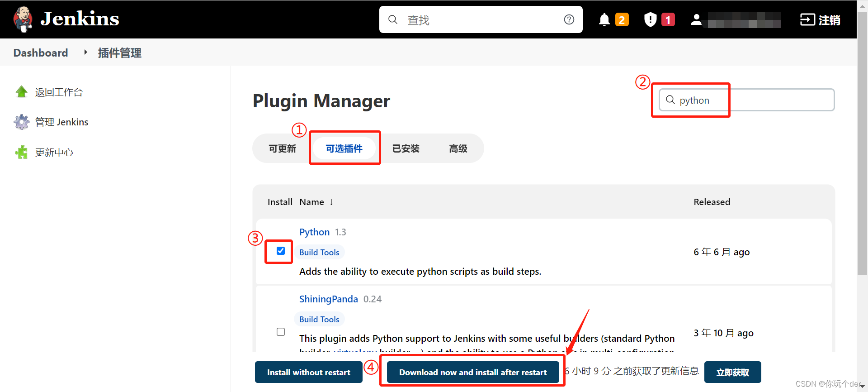
Task: Switch to the 已安装 tab
Action: (406, 148)
